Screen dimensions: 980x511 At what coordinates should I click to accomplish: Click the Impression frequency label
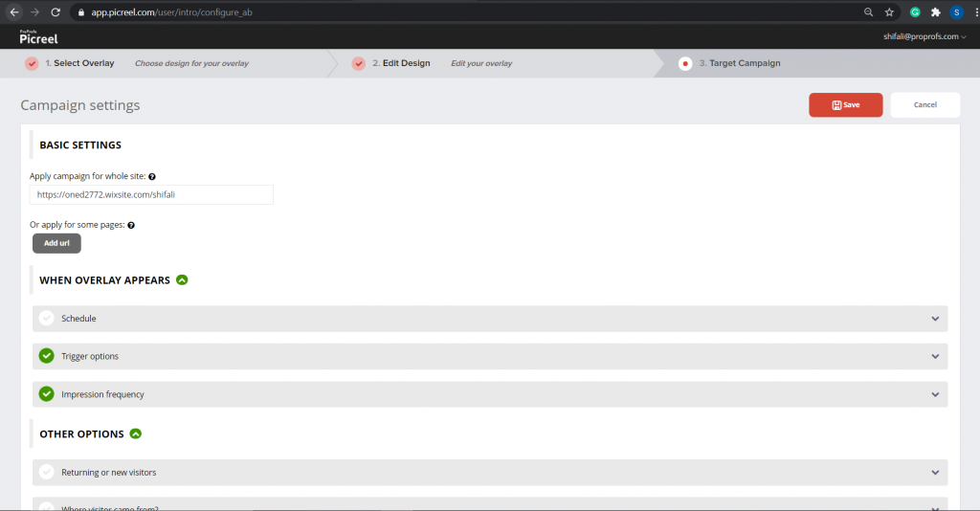(x=102, y=394)
